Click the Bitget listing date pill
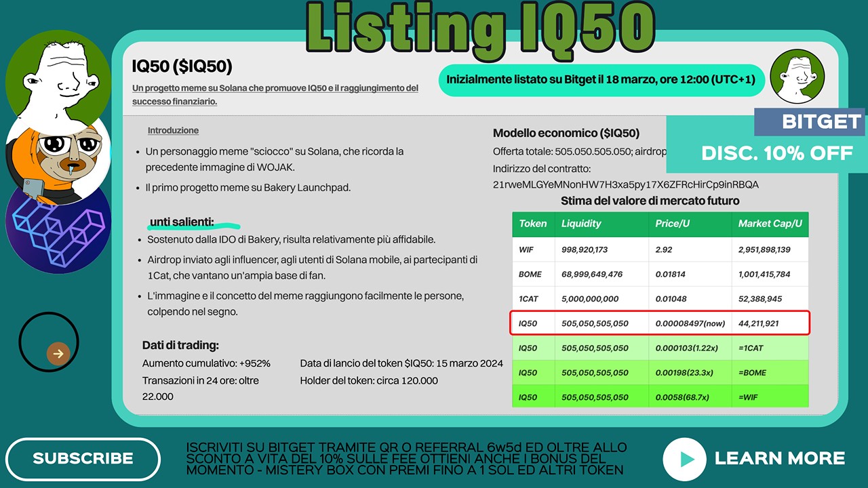 (x=601, y=80)
